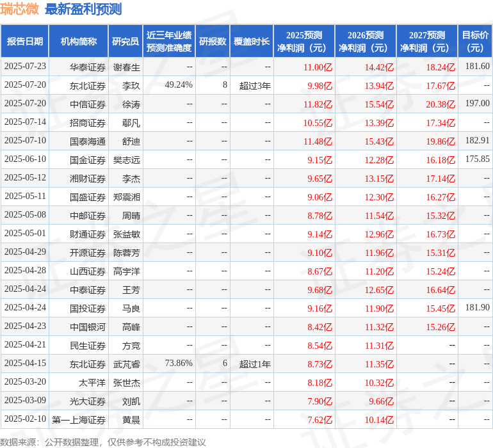Viewport: 493px width, 448px height.
Task: Select institution 国金证券
Action: (88, 160)
